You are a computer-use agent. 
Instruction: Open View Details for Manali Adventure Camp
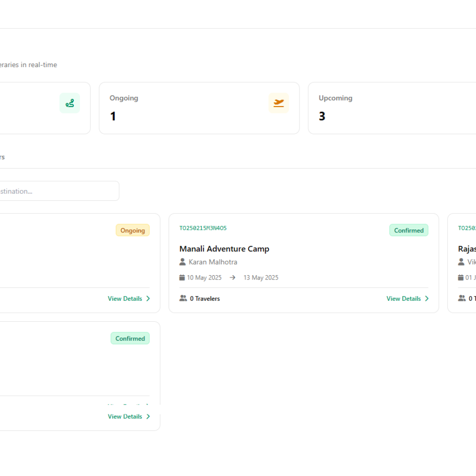[408, 298]
